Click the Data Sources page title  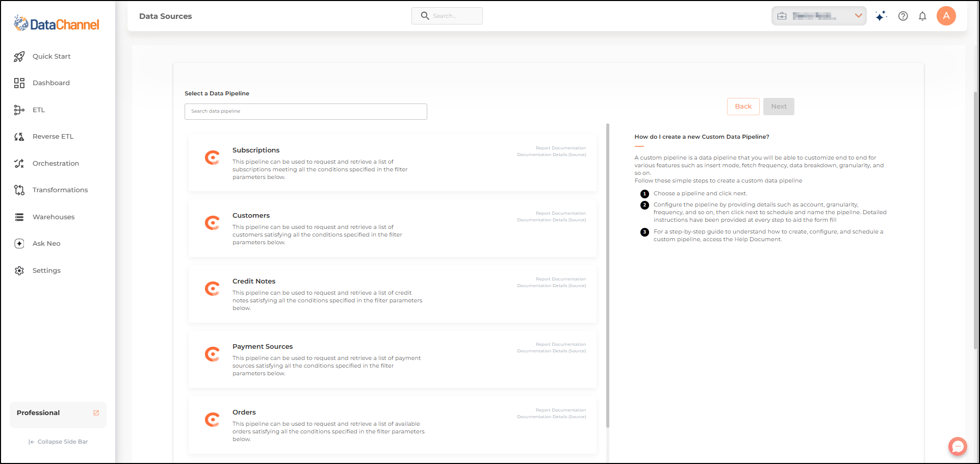166,16
